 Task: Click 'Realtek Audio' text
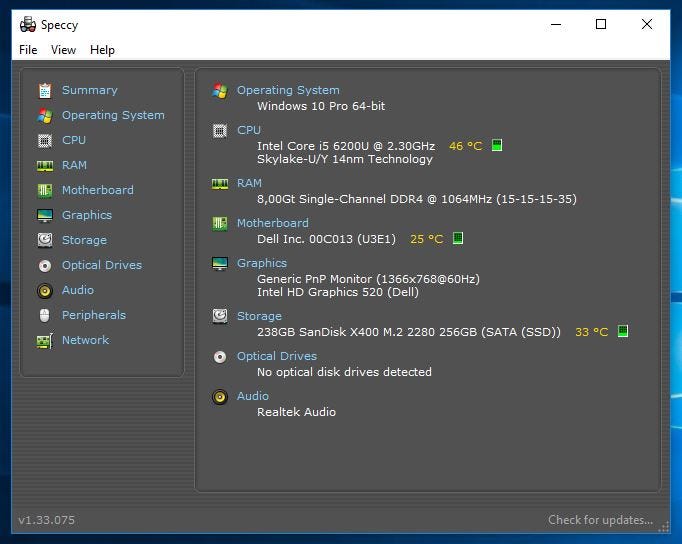296,412
